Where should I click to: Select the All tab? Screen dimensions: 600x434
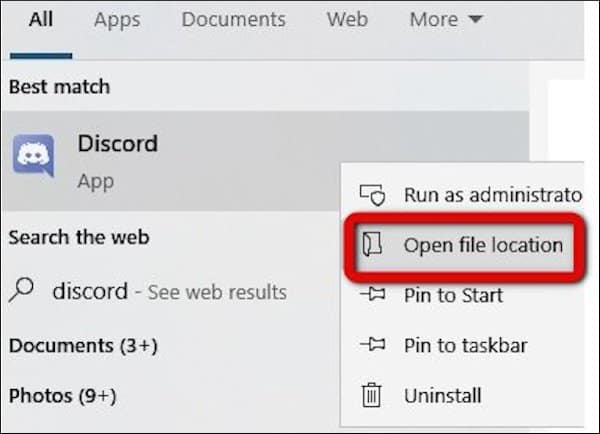41,19
